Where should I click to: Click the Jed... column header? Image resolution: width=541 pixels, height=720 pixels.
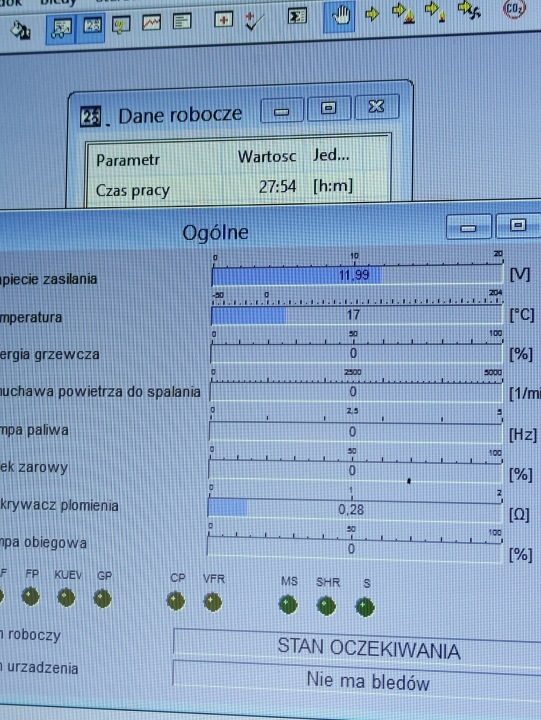[331, 155]
